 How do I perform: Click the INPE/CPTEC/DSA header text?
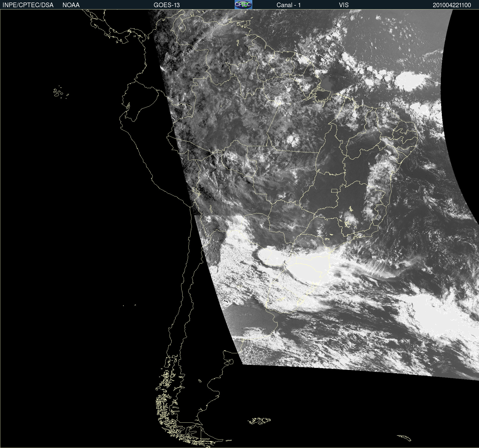tap(28, 5)
